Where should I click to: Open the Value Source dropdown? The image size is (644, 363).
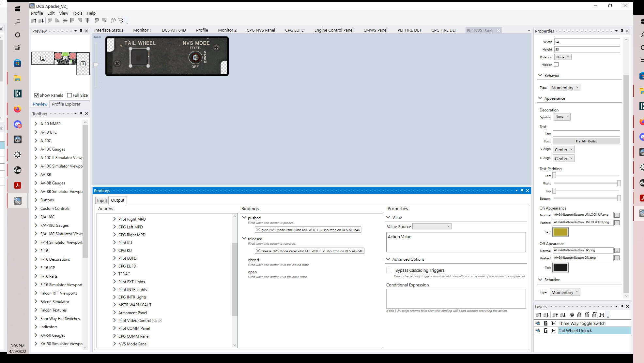tap(432, 226)
